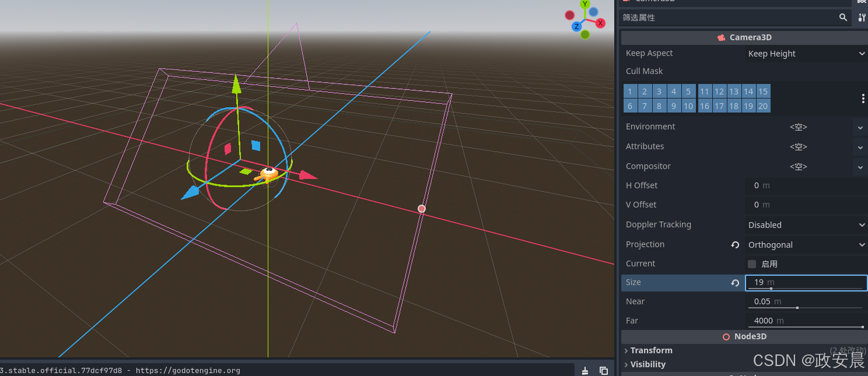Toggle cull mask layer 16
Screen dimensions: 868x376
coord(705,106)
